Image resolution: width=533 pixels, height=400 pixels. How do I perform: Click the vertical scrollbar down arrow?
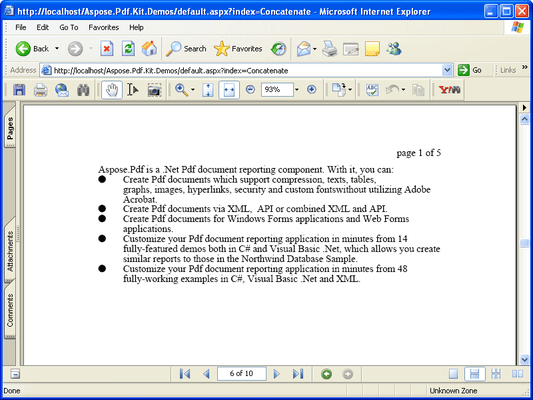click(525, 359)
